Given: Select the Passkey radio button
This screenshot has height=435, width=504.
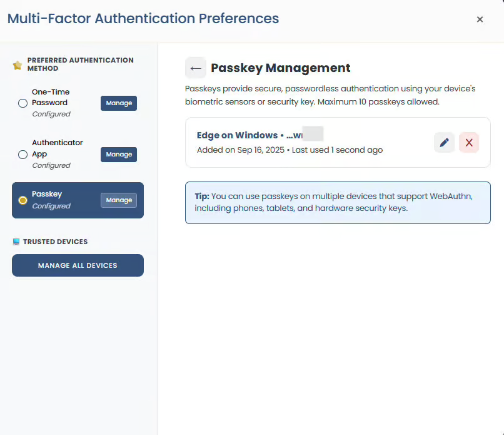Looking at the screenshot, I should [x=23, y=200].
